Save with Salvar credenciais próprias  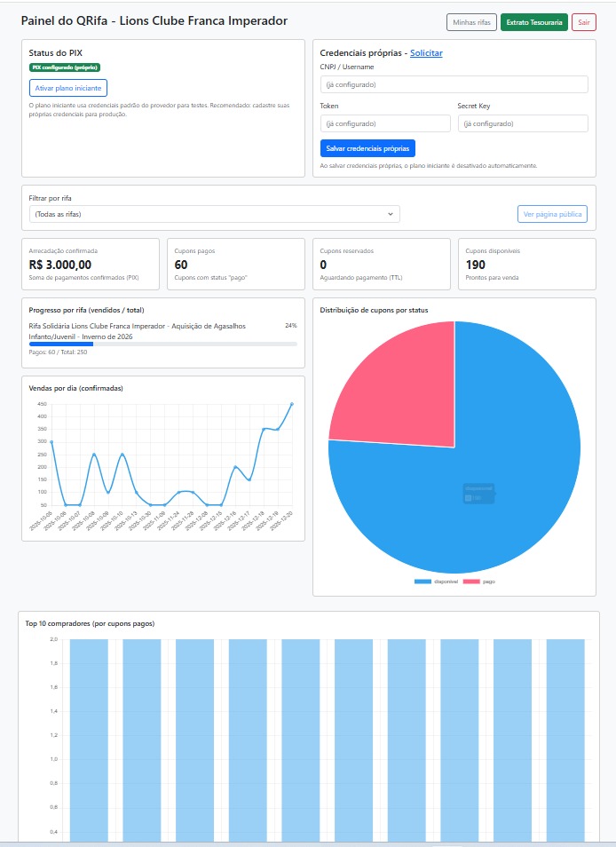(367, 148)
